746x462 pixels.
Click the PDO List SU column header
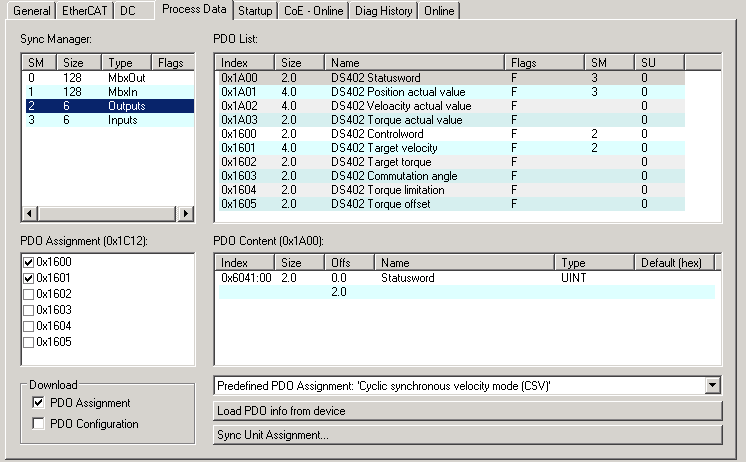pos(660,62)
